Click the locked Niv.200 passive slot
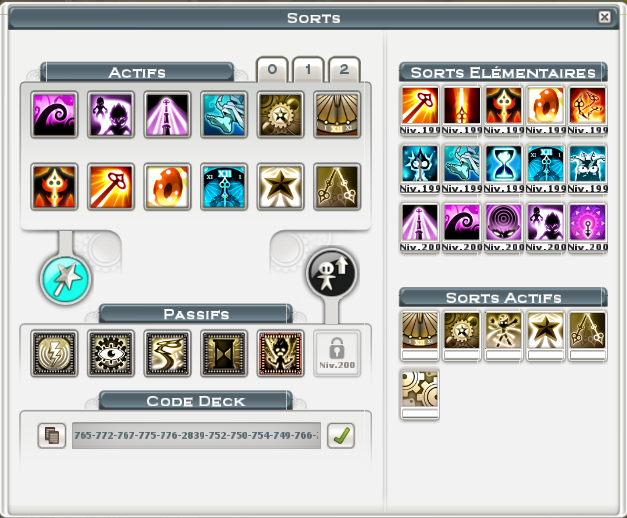This screenshot has width=627, height=518. tap(337, 353)
